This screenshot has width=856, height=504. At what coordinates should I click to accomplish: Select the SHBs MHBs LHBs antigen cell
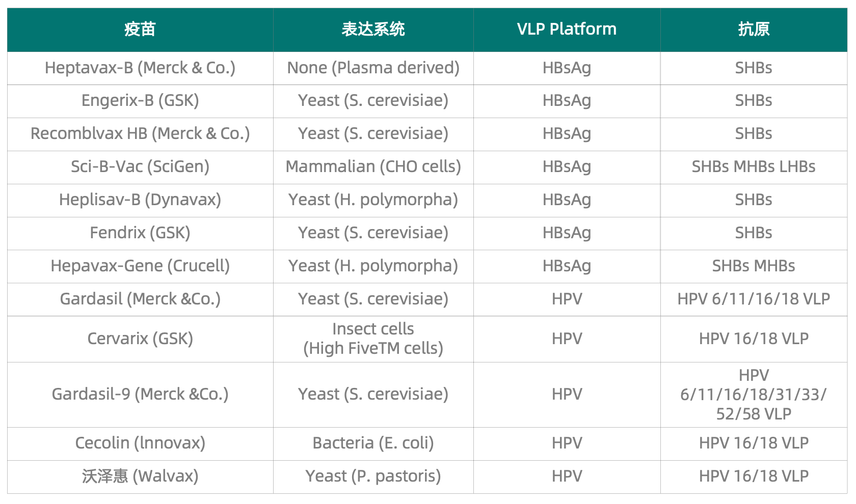pos(754,167)
